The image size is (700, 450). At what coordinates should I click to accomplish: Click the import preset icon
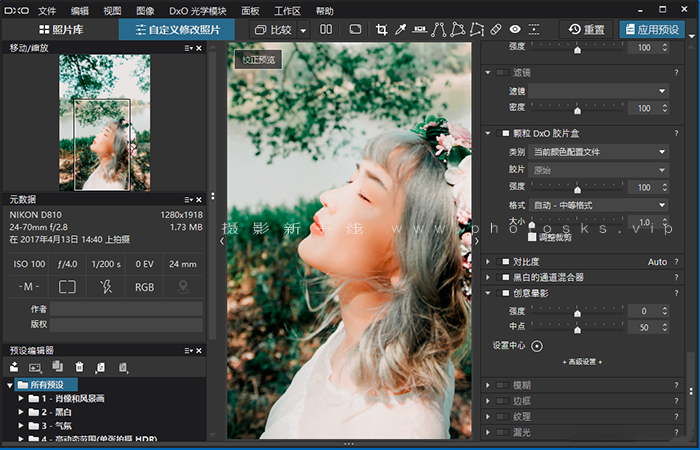100,367
